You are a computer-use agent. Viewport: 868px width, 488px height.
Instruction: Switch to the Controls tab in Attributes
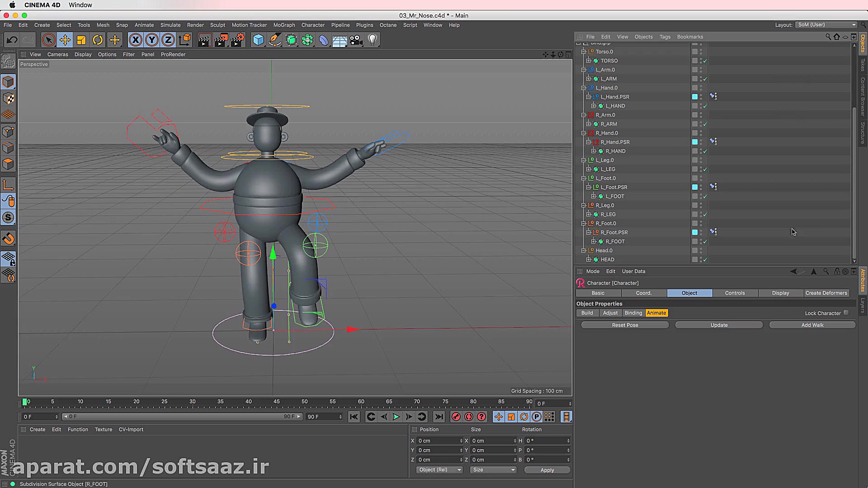pyautogui.click(x=735, y=293)
